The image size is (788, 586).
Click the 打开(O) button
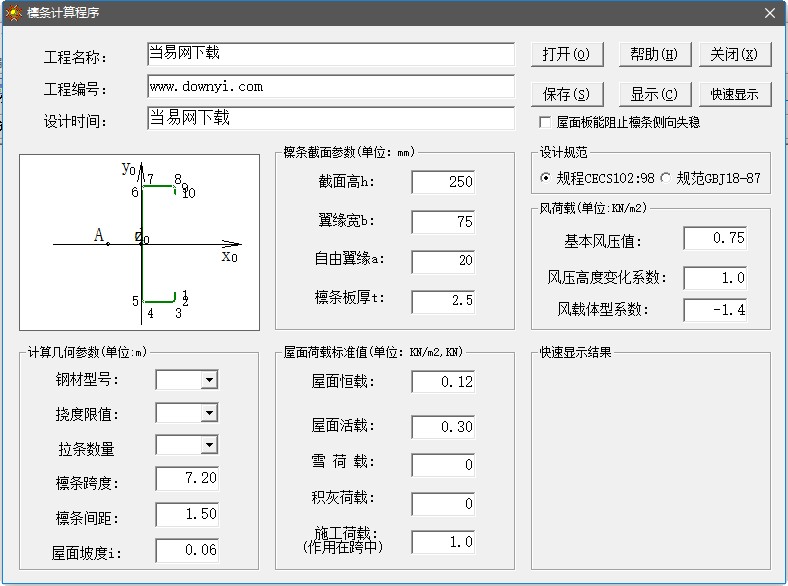coord(567,54)
